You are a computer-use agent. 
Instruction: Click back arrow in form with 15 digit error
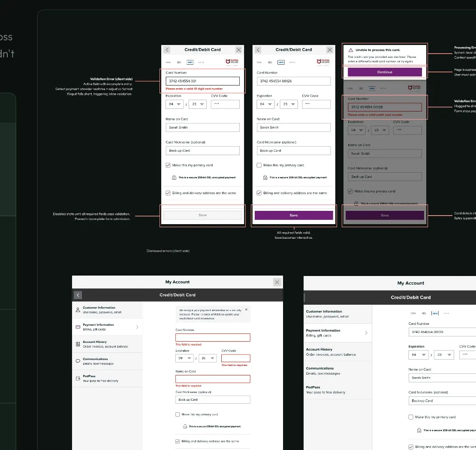[x=167, y=50]
